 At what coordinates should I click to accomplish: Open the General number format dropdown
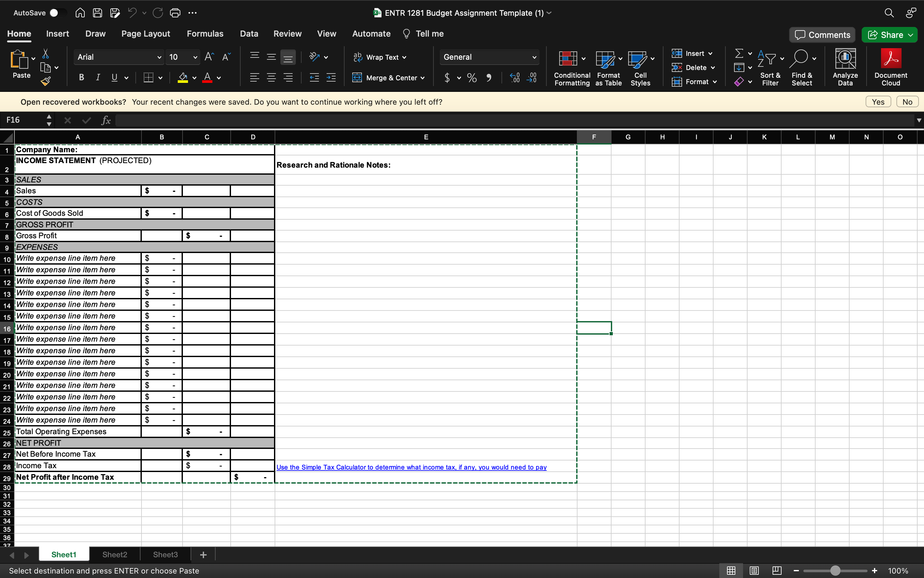534,57
